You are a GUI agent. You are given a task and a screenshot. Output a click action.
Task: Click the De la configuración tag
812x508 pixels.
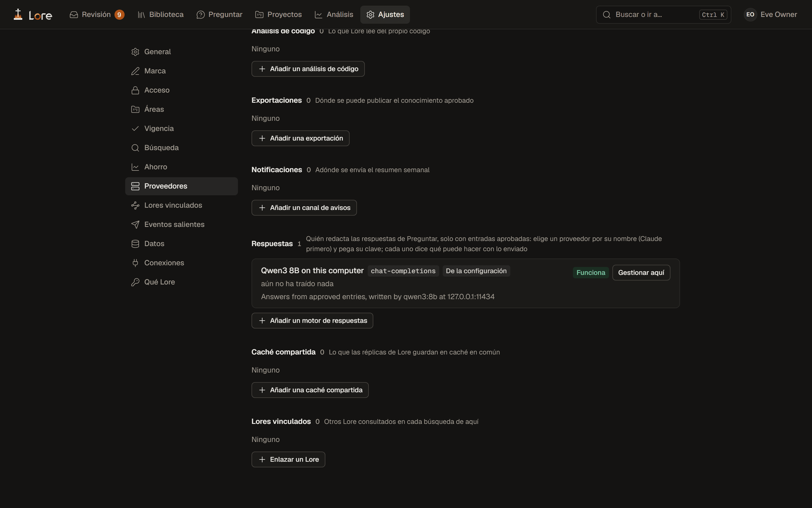tap(476, 271)
